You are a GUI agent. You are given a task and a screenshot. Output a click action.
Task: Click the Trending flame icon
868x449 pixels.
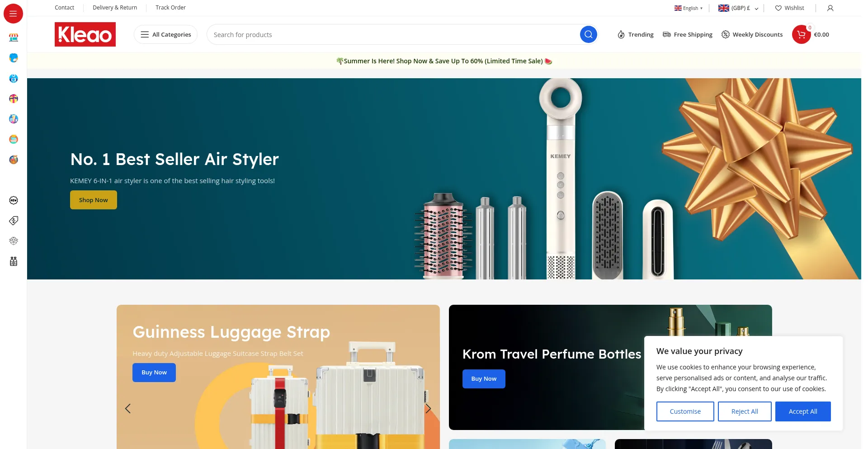tap(621, 35)
